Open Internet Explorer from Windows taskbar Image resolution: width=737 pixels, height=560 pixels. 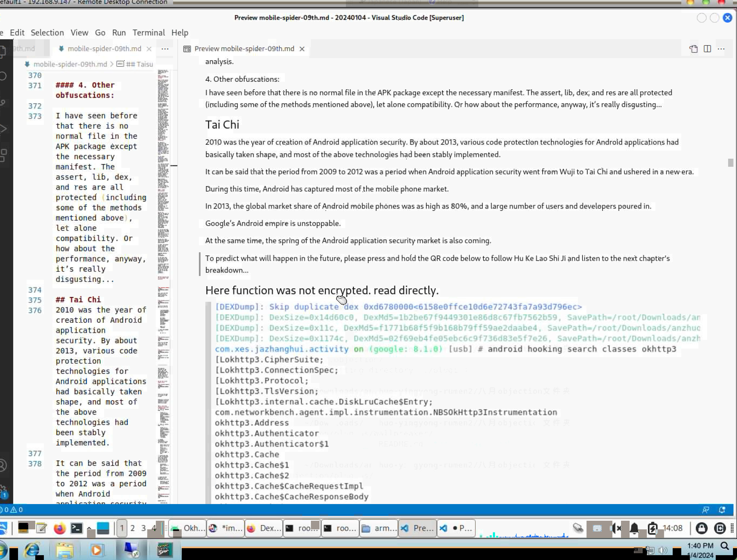[x=32, y=550]
